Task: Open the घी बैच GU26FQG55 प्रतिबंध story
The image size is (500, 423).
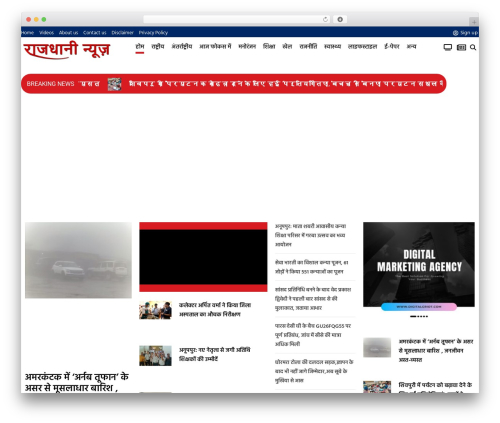Action: (313, 335)
